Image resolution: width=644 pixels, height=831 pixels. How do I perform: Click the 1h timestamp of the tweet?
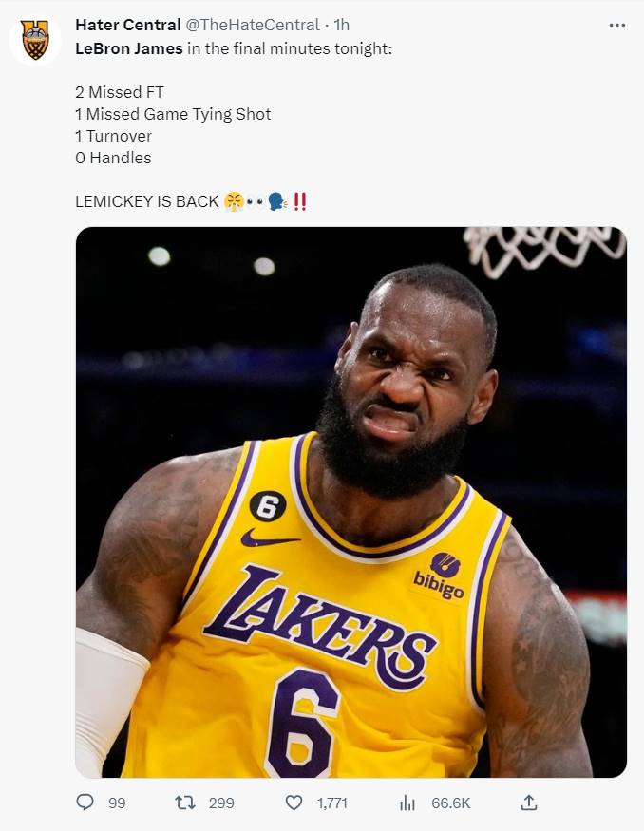point(341,25)
